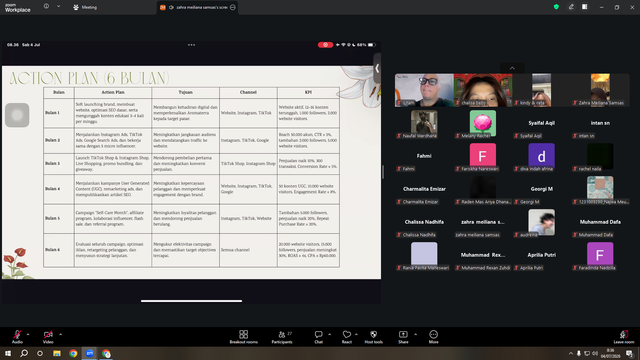
Task: Click the pen annotation icon in title bar
Action: [571, 7]
